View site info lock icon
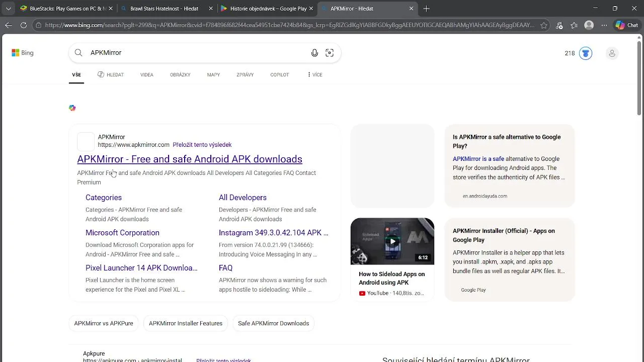Screen dimensions: 644x362 tap(39, 25)
